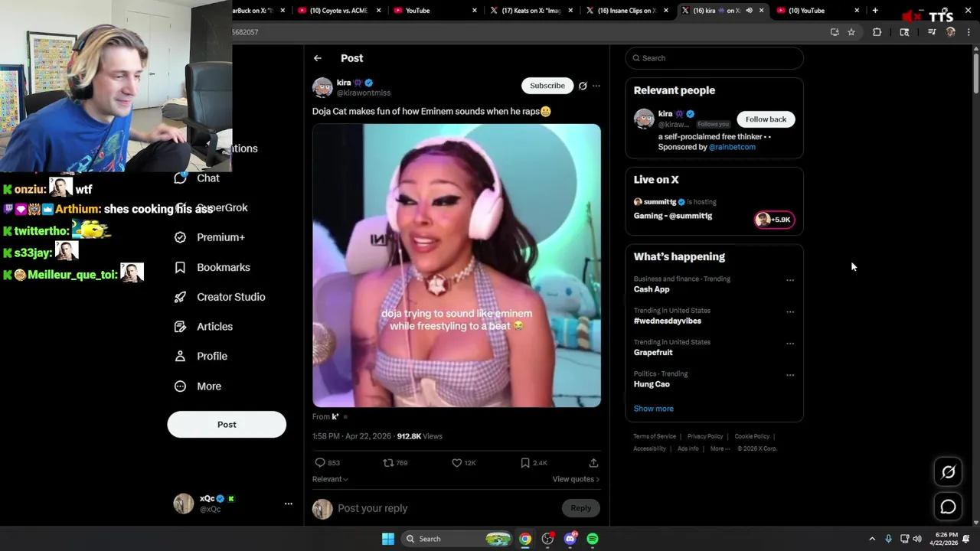Click the large white Post button
980x551 pixels.
coord(227,425)
